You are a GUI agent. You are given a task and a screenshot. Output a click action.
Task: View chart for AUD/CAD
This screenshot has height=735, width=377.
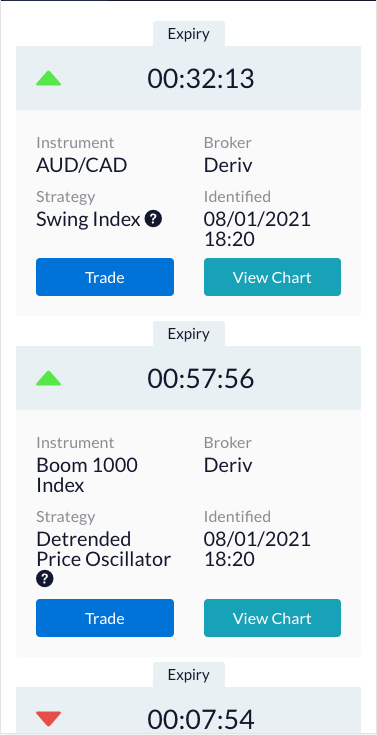pos(272,277)
